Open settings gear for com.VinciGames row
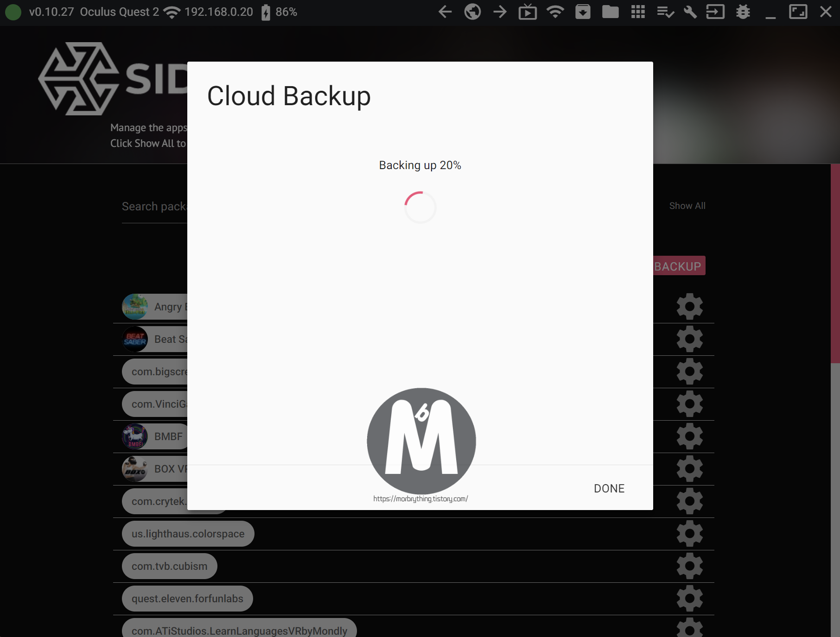Viewport: 840px width, 637px height. point(690,404)
